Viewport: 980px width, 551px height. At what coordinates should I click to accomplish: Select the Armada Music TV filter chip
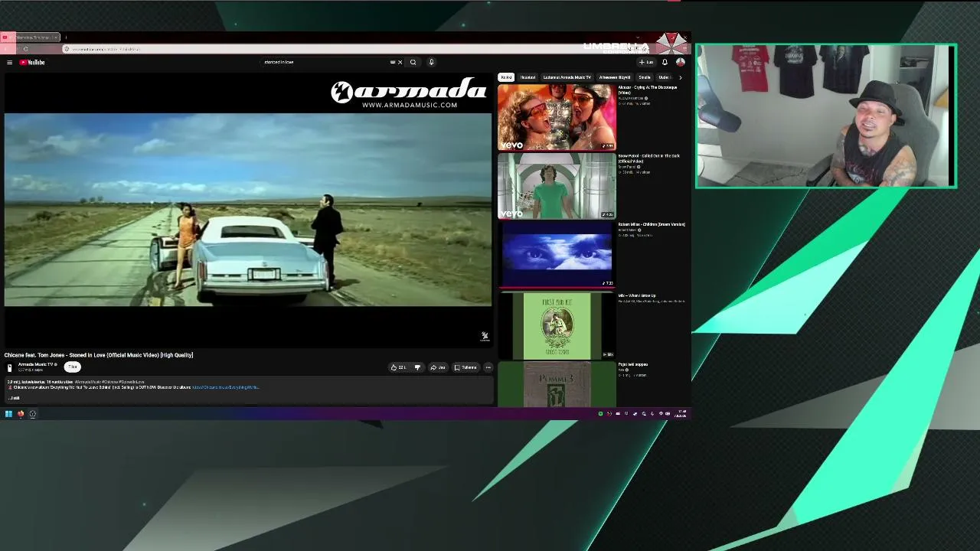(x=567, y=77)
